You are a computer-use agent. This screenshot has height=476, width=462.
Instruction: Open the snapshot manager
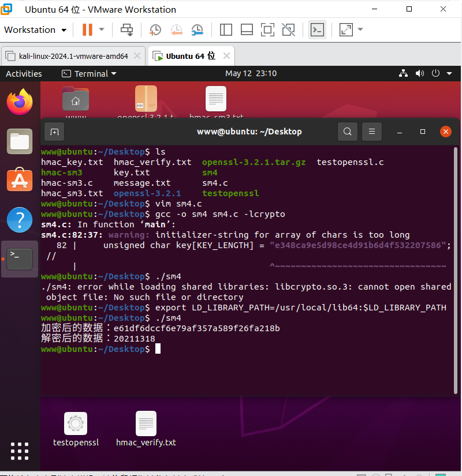198,30
